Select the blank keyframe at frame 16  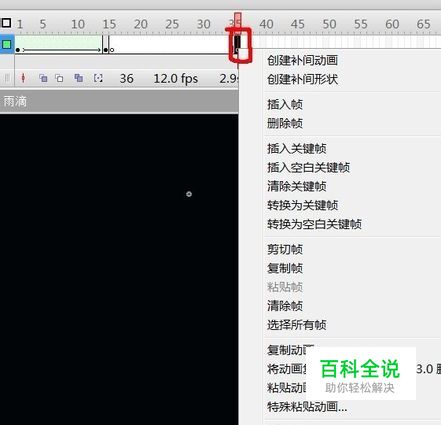coord(112,50)
